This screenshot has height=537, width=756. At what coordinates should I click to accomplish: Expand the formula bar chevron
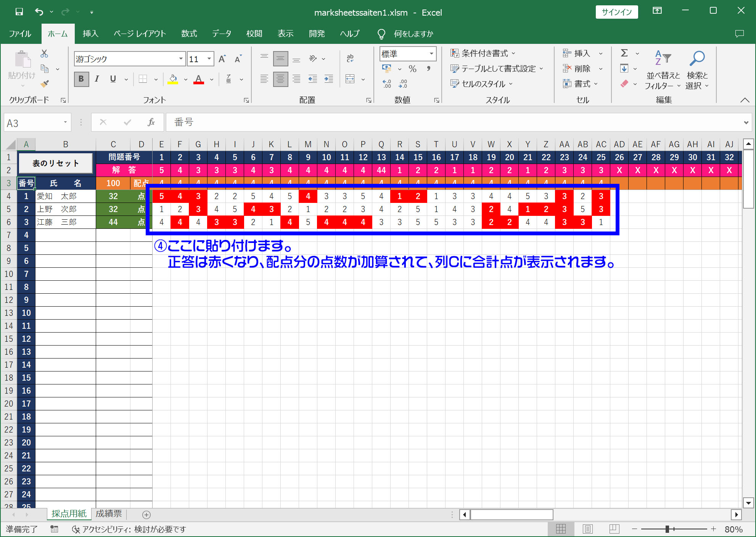pyautogui.click(x=746, y=122)
